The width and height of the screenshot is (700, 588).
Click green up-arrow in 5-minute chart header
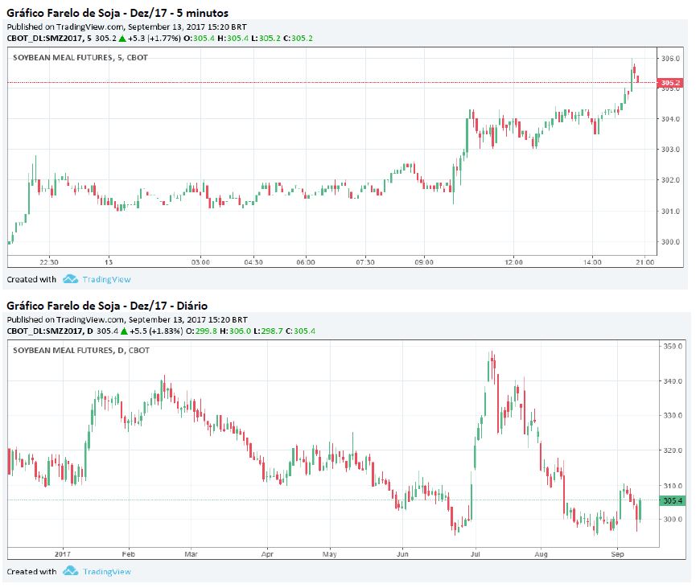[121, 38]
